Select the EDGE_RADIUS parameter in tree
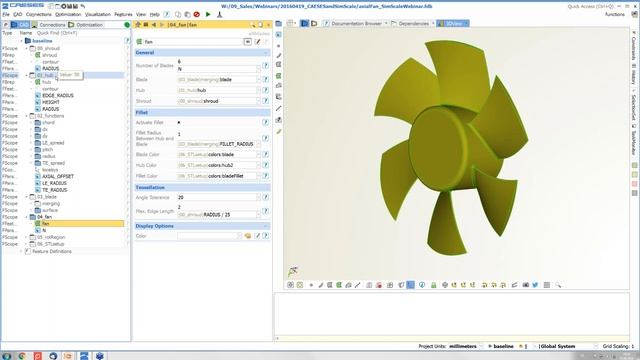Image resolution: width=640 pixels, height=360 pixels. [x=58, y=96]
